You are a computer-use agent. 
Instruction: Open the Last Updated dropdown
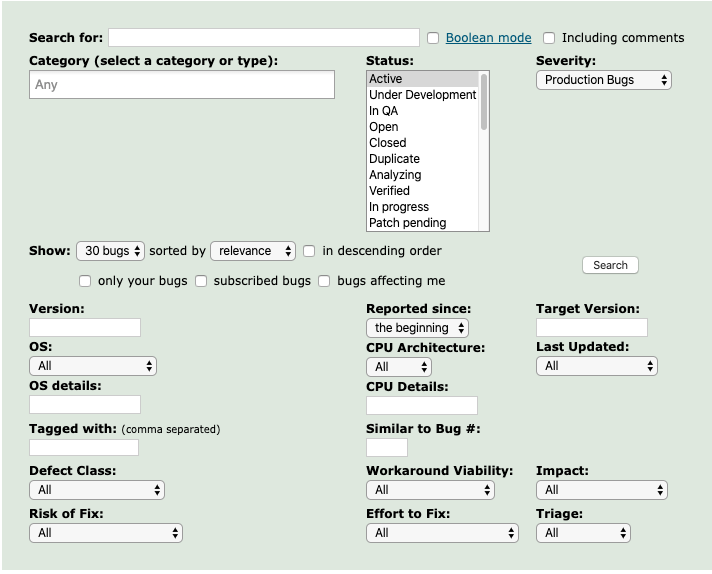click(x=596, y=366)
